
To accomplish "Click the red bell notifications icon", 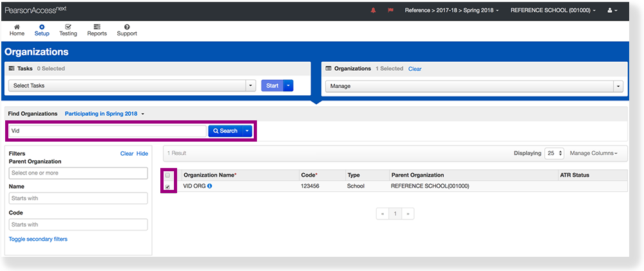I will click(373, 11).
